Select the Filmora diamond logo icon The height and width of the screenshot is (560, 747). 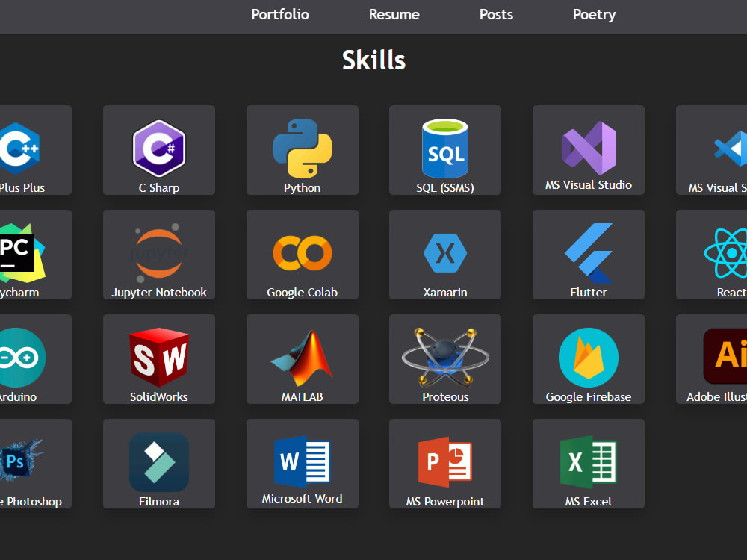[x=159, y=462]
